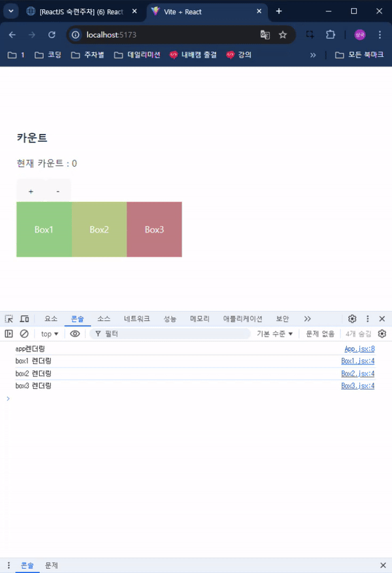Open the 주차별 bookmark folder
Screen dimensions: 392x573
point(88,55)
